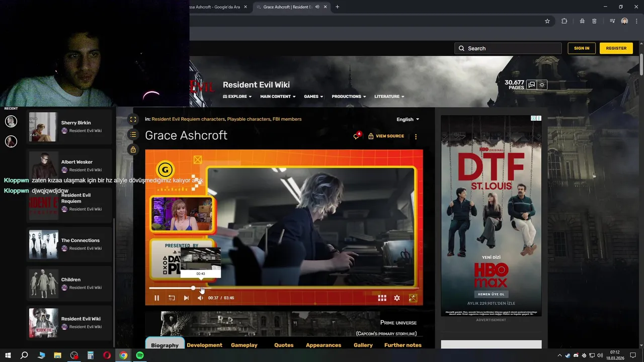The height and width of the screenshot is (362, 644).
Task: Expand the Games navigation menu
Action: pos(313,97)
